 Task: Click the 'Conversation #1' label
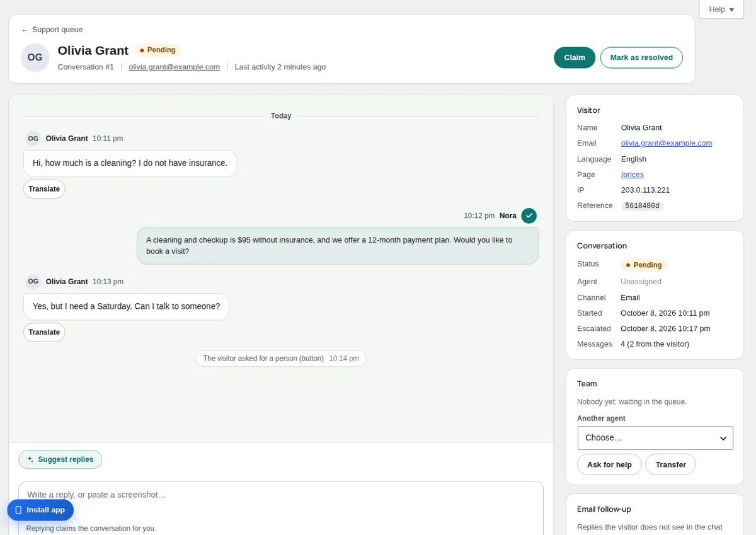[86, 67]
